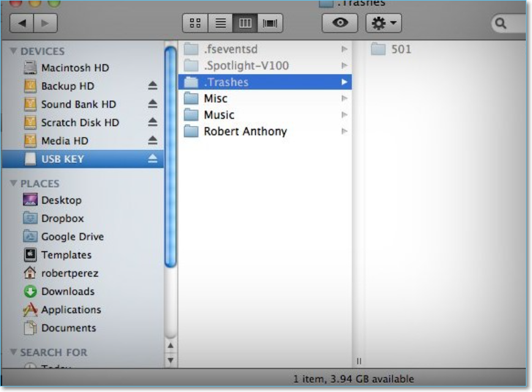Eject the Sound Bank HD drive
Screen dimensions: 532x392
pyautogui.click(x=152, y=105)
